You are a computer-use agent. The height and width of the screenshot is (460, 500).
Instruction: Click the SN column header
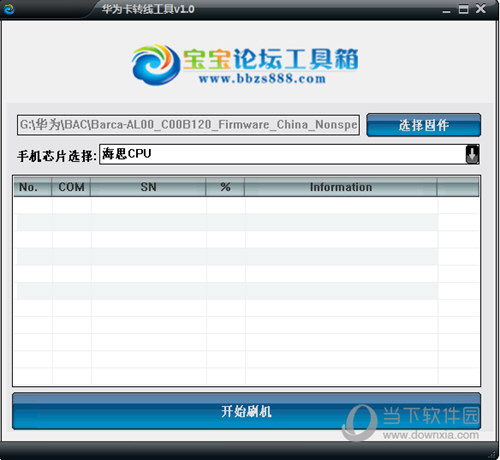[148, 187]
